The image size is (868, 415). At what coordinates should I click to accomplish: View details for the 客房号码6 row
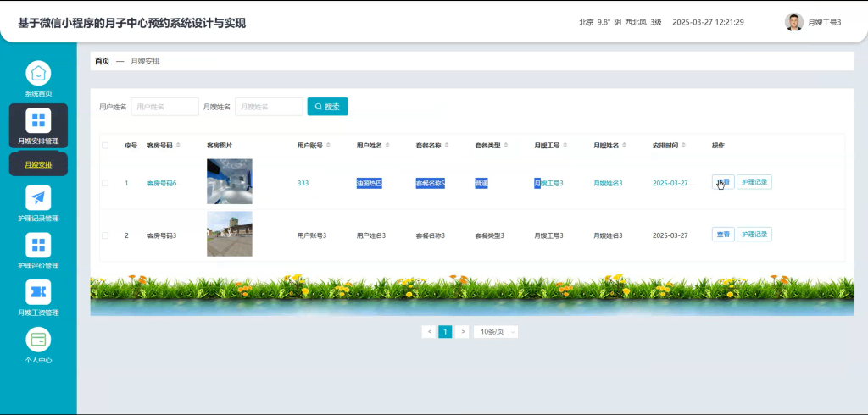(x=723, y=182)
